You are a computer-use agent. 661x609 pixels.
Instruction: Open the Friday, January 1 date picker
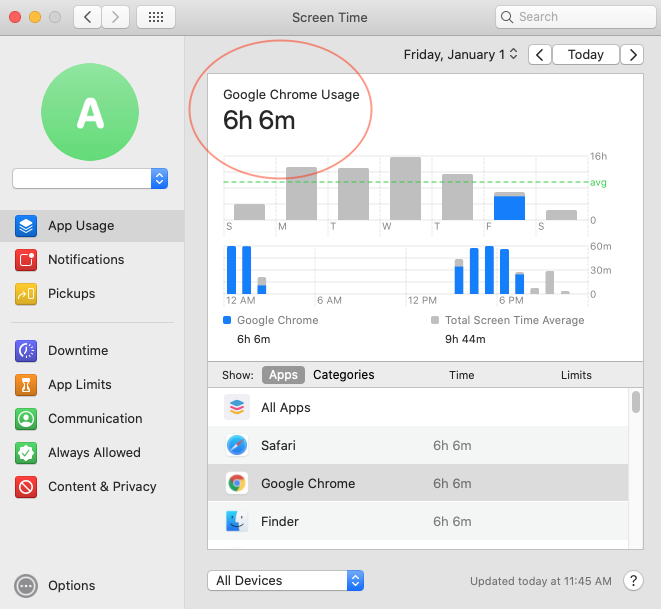tap(460, 54)
